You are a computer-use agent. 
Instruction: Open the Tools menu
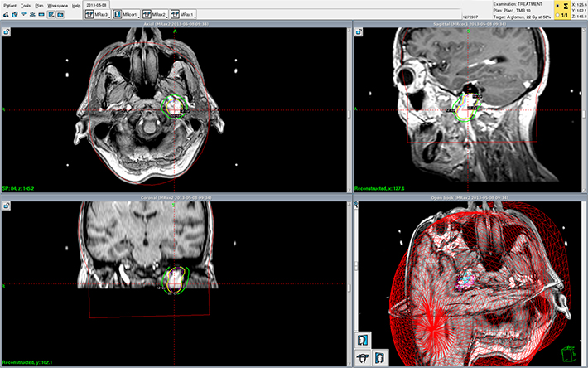coord(26,6)
